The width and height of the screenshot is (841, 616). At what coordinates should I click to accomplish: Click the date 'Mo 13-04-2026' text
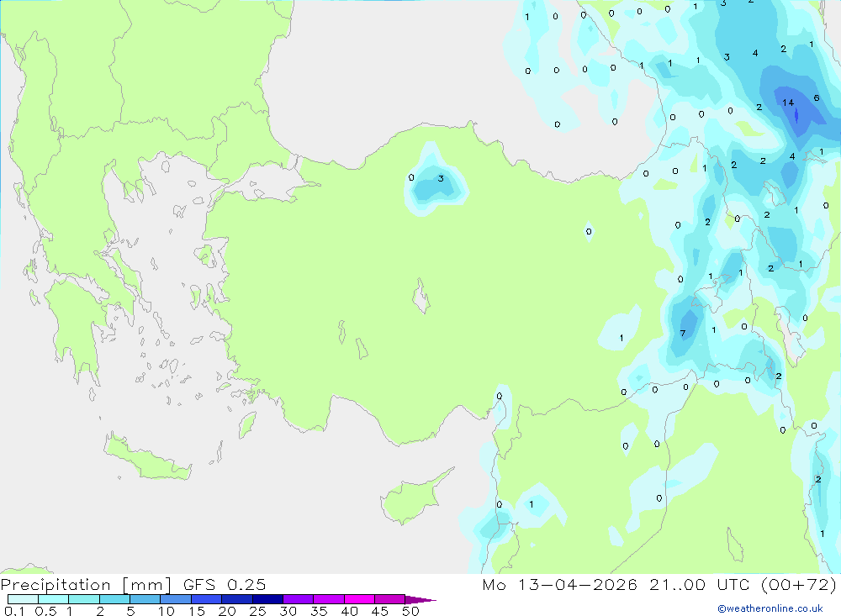pos(559,584)
